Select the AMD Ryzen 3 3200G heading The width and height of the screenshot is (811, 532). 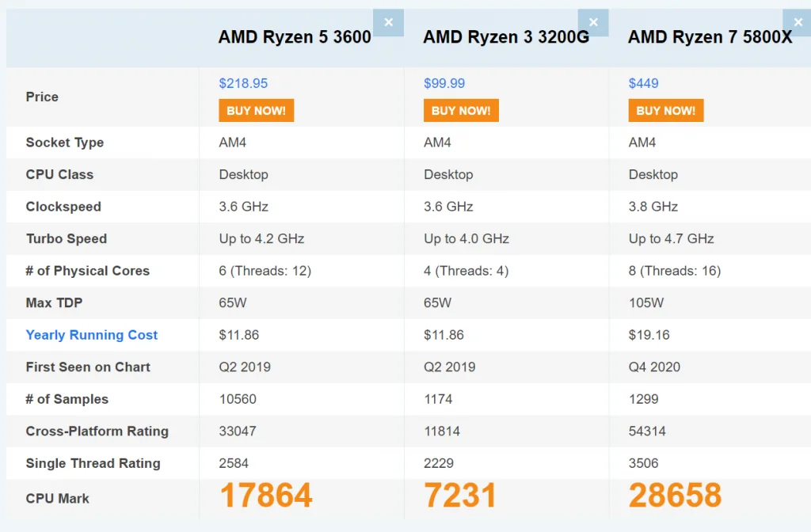506,37
